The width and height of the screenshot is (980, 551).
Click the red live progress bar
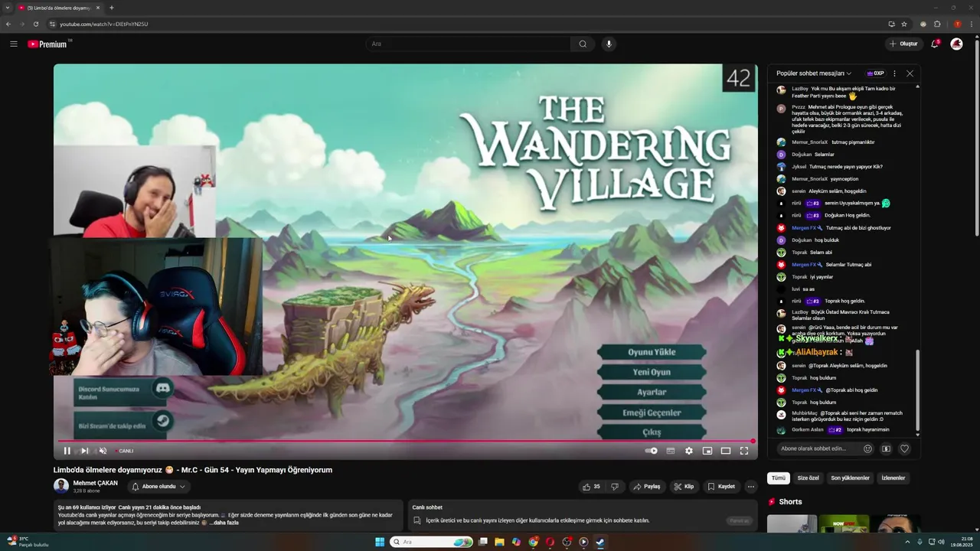(x=406, y=441)
